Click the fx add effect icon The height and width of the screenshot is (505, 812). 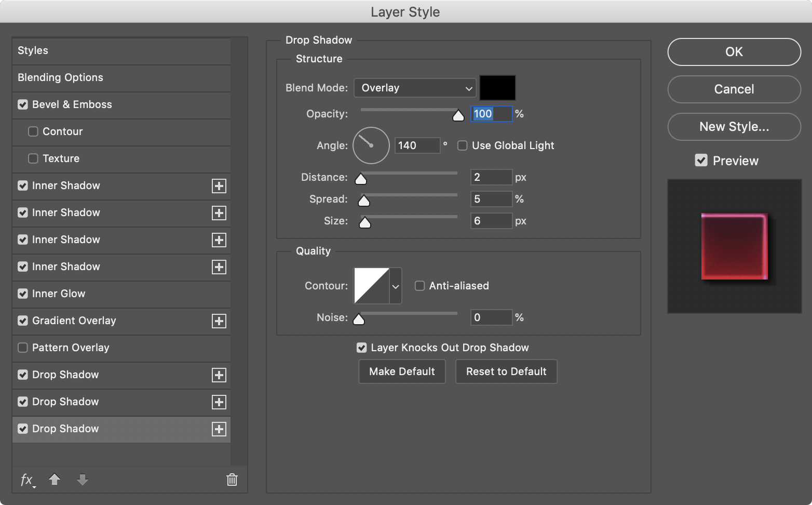pos(27,480)
